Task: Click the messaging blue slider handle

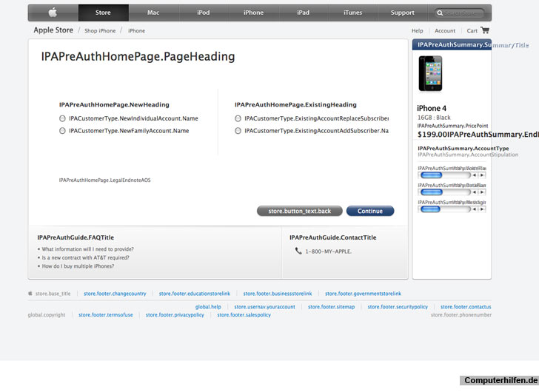Action: tap(430, 209)
